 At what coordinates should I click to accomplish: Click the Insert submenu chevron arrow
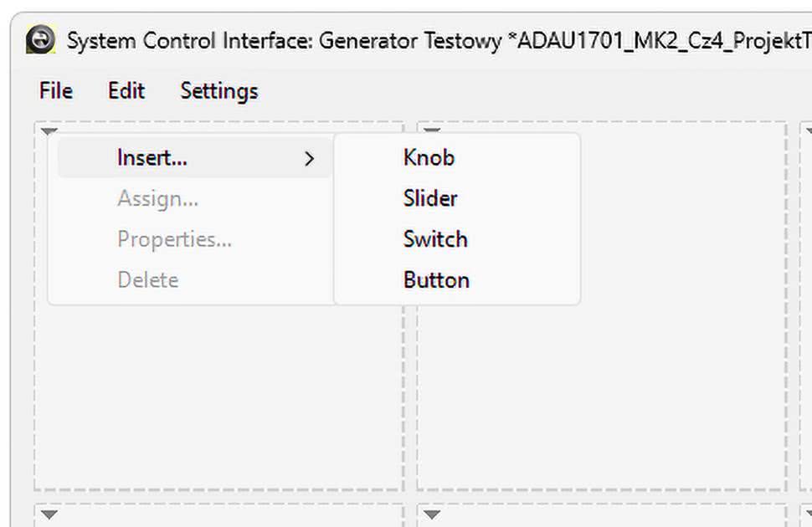(x=309, y=158)
